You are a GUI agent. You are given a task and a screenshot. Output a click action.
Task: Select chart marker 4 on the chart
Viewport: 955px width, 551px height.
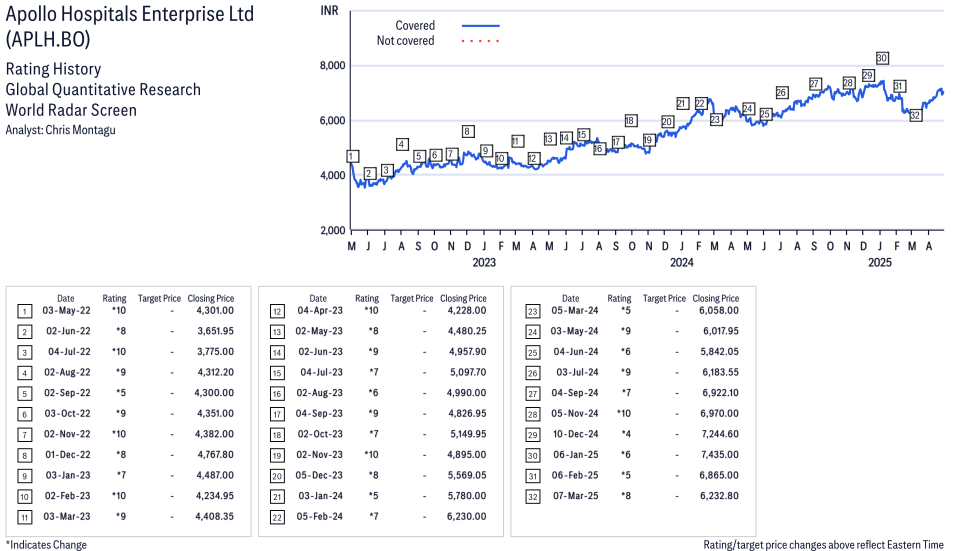click(402, 144)
